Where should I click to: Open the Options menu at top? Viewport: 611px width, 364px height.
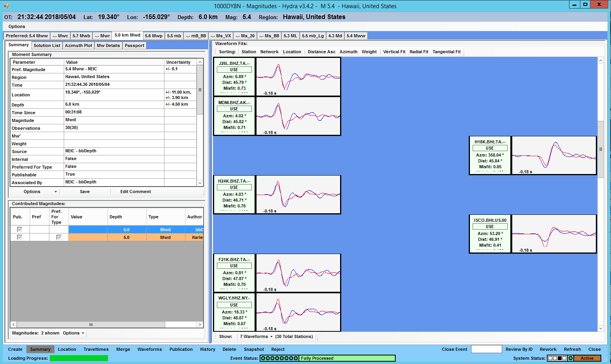click(17, 26)
